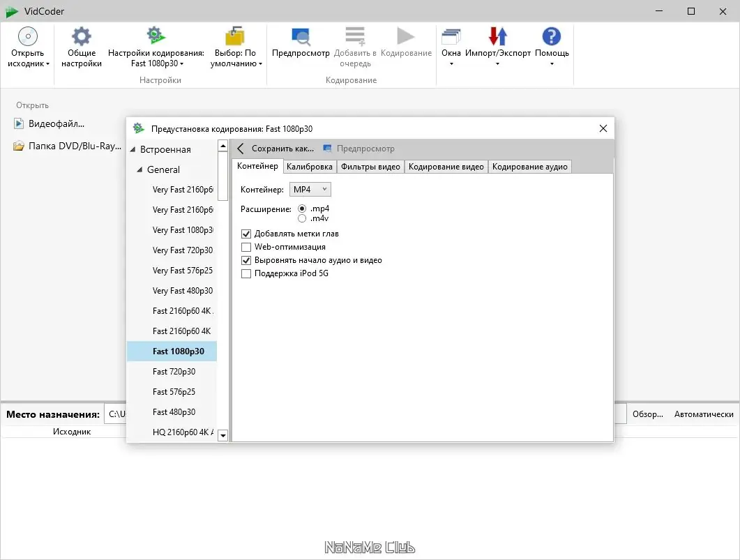The height and width of the screenshot is (560, 740).
Task: Open the Кодирование аудио tab
Action: 529,167
